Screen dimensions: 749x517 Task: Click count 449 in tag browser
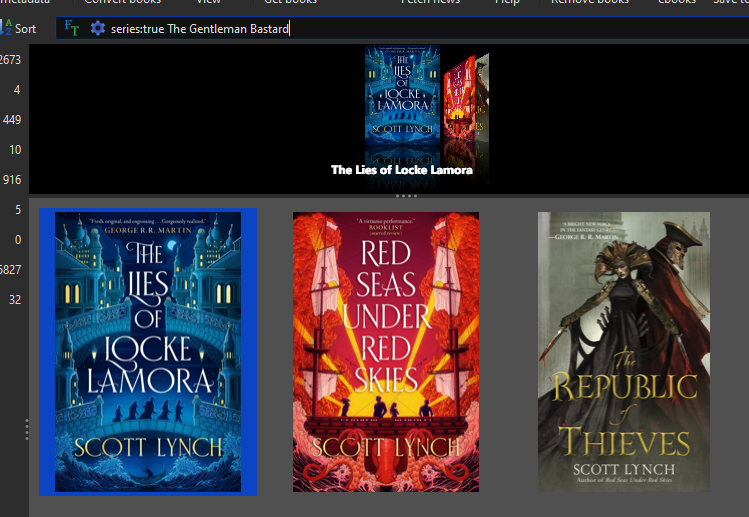12,119
